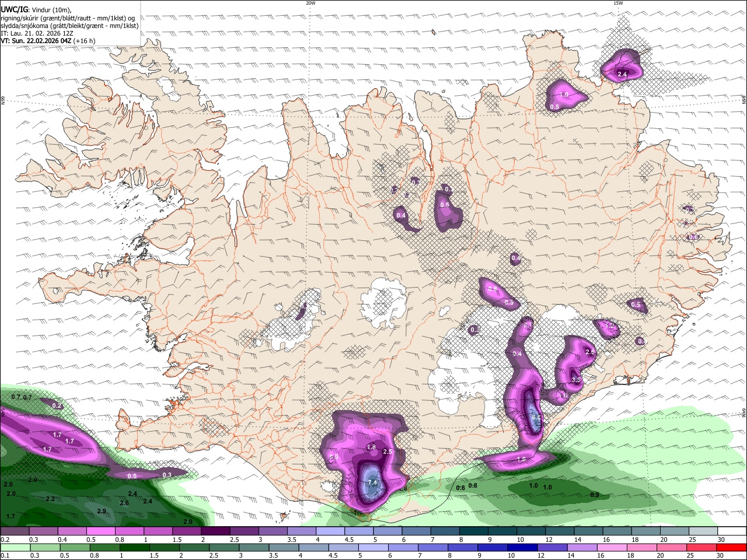Pick top-row legend swatch between 0.5 and 0.8
Screen dimensions: 747x560
tap(100, 532)
